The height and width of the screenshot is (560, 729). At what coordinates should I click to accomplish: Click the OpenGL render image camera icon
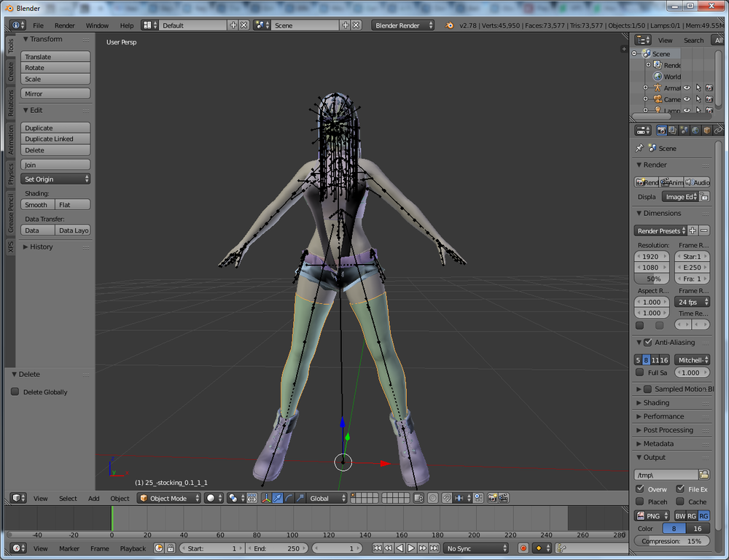click(x=492, y=498)
